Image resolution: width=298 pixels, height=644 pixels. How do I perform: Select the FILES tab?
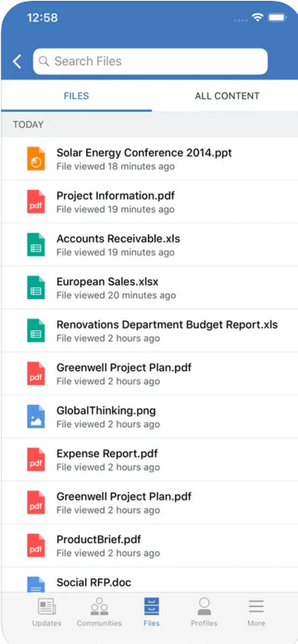click(x=76, y=96)
